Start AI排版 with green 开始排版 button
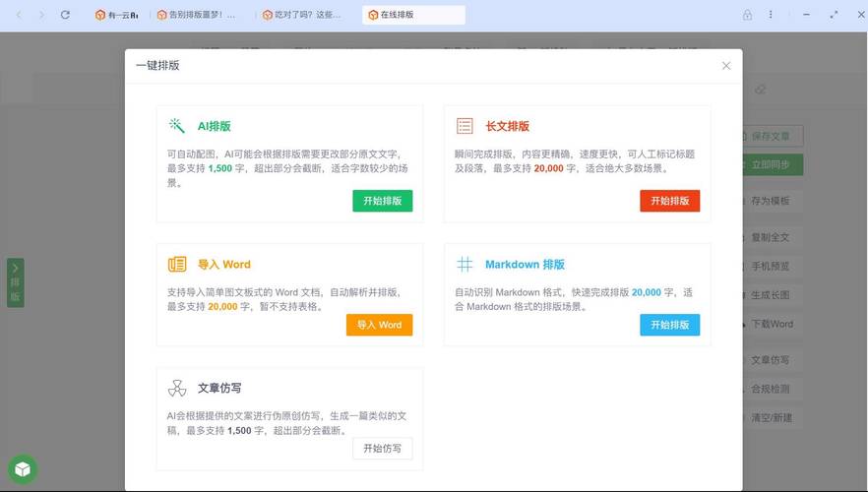868x492 pixels. pos(383,201)
